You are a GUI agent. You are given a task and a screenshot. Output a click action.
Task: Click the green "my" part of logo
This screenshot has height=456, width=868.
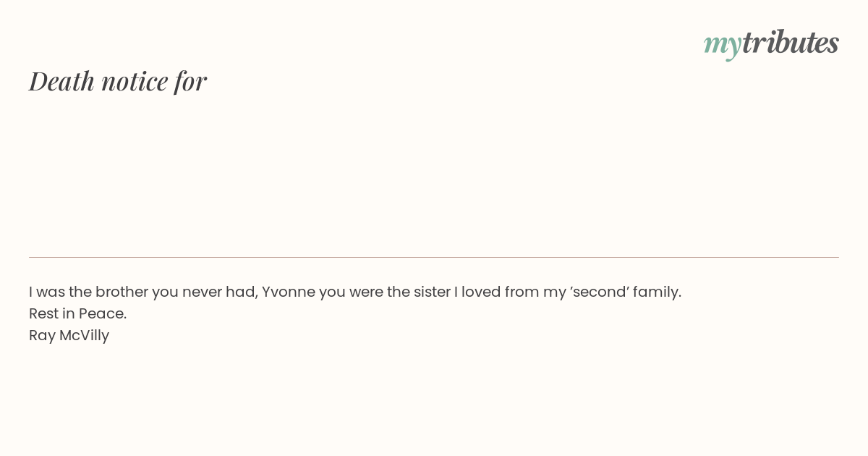[x=723, y=45]
